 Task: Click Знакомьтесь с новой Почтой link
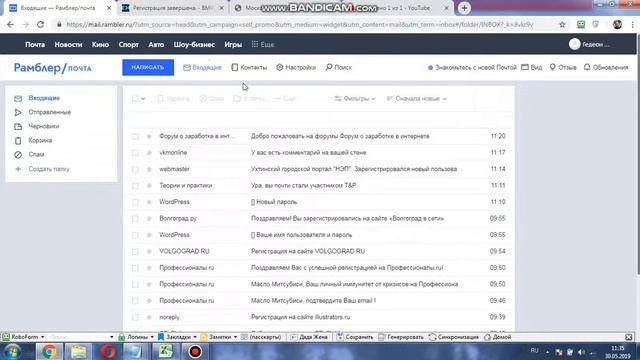click(x=472, y=67)
